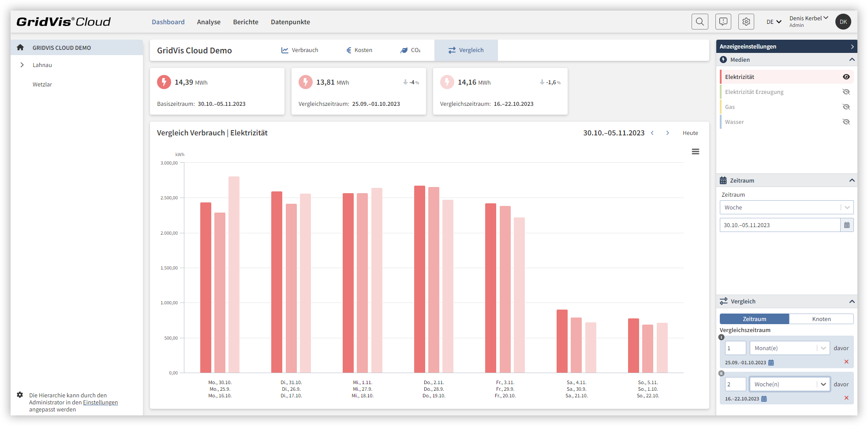Click the electricity bolt icon on the 14,39 MWh card
This screenshot has width=868, height=426.
[164, 82]
